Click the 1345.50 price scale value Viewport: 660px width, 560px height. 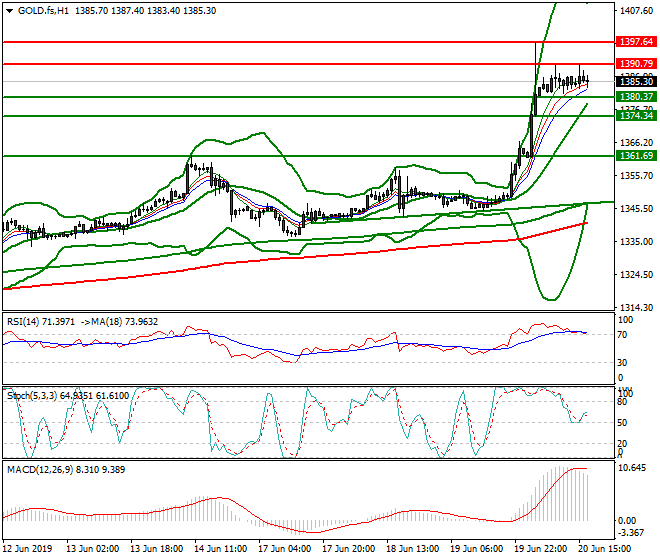tap(636, 208)
